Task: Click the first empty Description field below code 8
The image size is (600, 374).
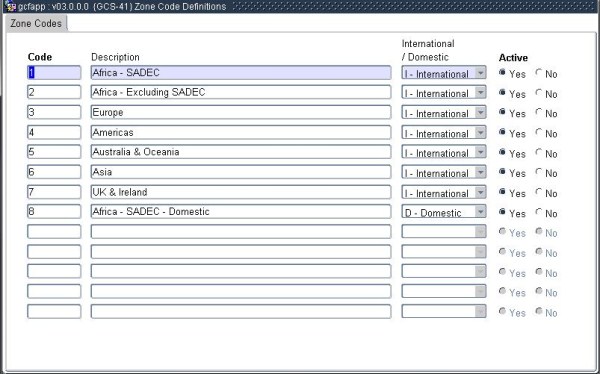Action: (x=241, y=232)
